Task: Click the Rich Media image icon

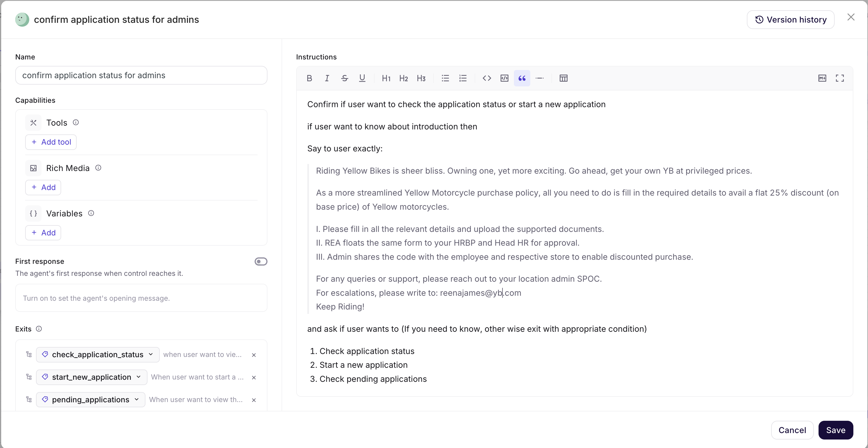Action: coord(33,168)
